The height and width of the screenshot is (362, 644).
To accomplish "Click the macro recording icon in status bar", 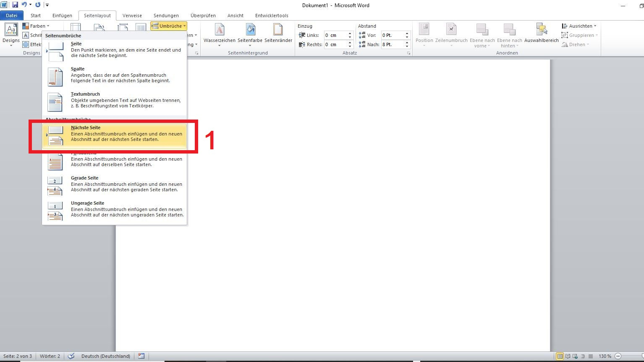I will pyautogui.click(x=141, y=356).
